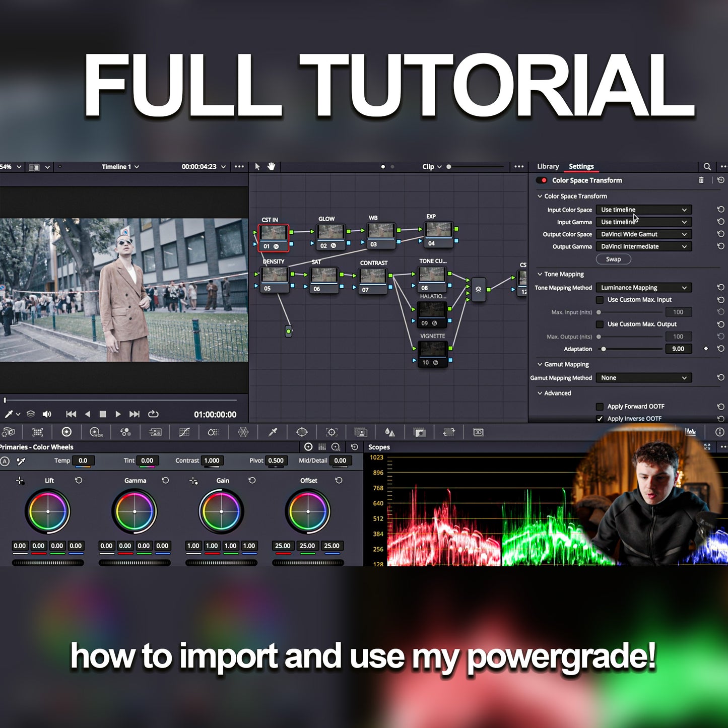Uncheck Apply Inverse OOTF
728x728 pixels.
600,418
